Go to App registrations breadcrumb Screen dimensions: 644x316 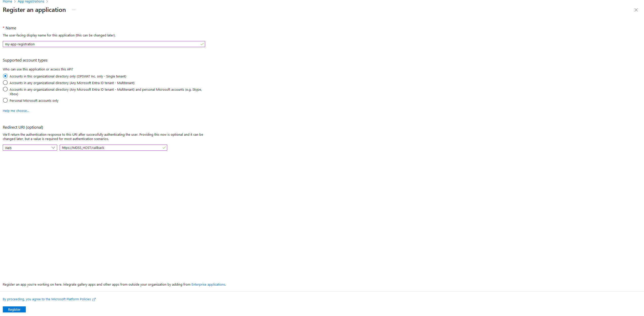point(31,2)
